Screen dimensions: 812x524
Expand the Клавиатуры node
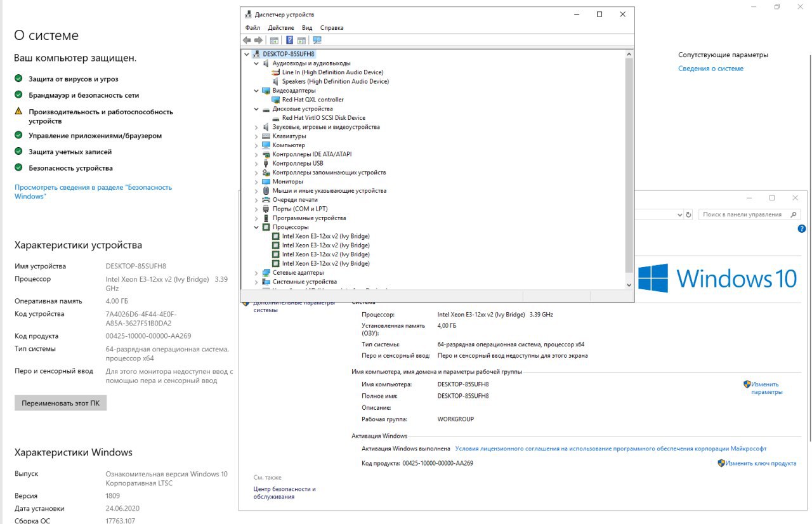pos(256,136)
